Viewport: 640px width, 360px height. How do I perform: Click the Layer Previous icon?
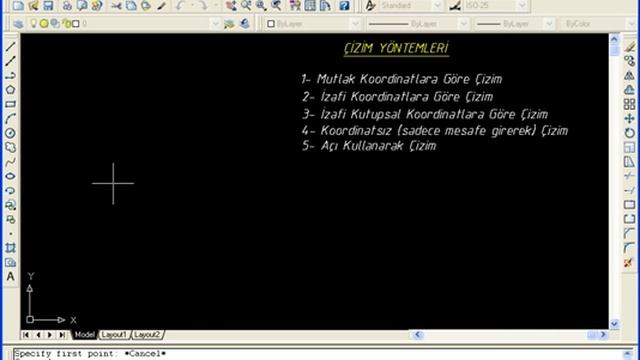244,24
